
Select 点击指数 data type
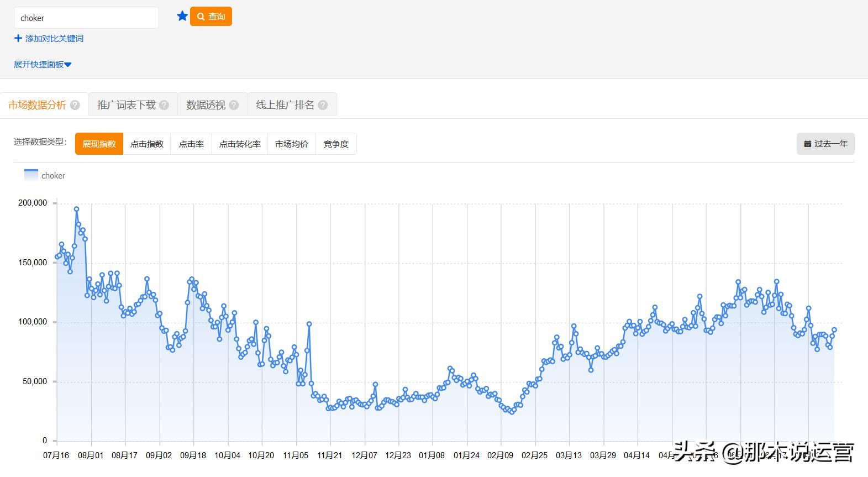146,144
